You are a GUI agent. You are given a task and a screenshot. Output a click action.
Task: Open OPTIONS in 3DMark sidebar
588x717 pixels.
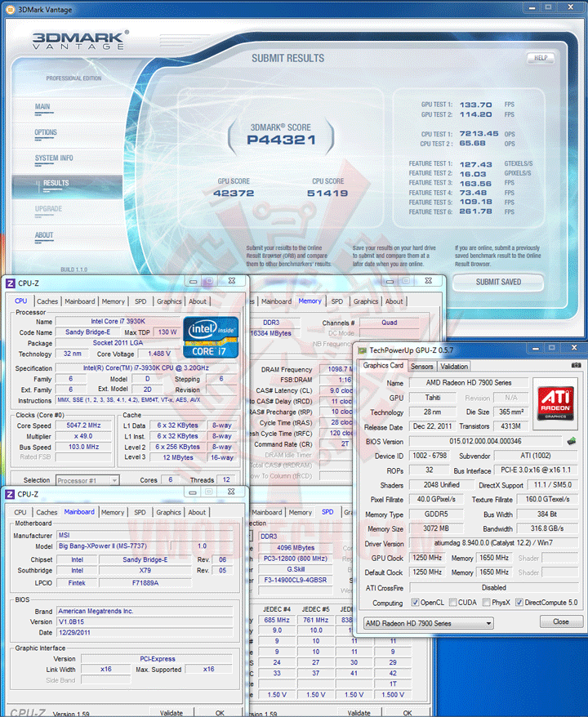coord(46,132)
